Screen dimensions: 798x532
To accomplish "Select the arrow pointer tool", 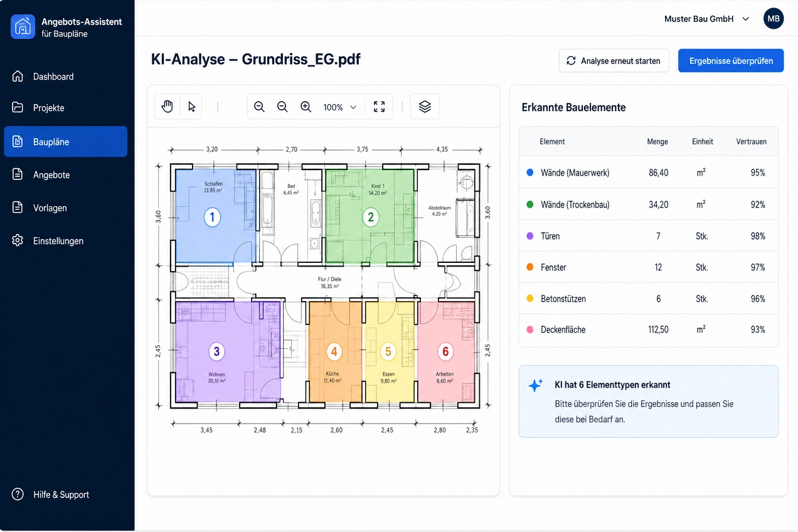I will coord(191,107).
